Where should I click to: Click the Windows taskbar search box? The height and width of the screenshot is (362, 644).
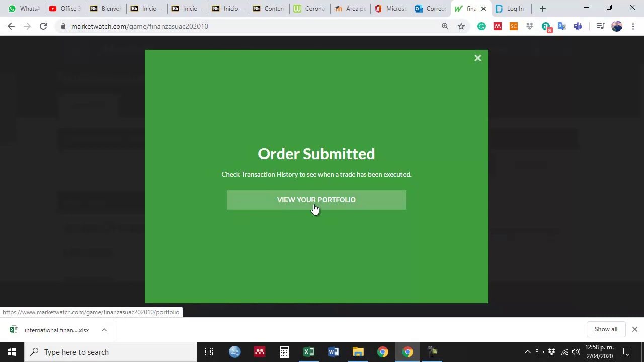coord(111,352)
